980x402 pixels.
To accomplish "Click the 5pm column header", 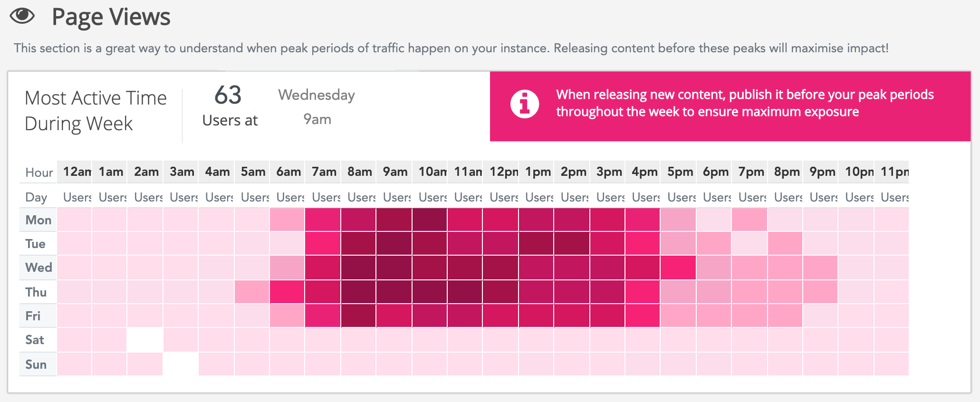I will point(679,172).
